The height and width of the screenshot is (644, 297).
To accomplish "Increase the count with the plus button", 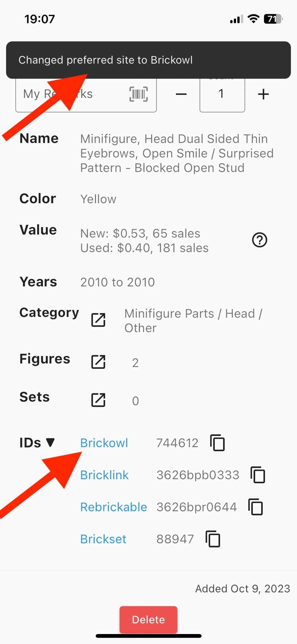I will click(263, 94).
